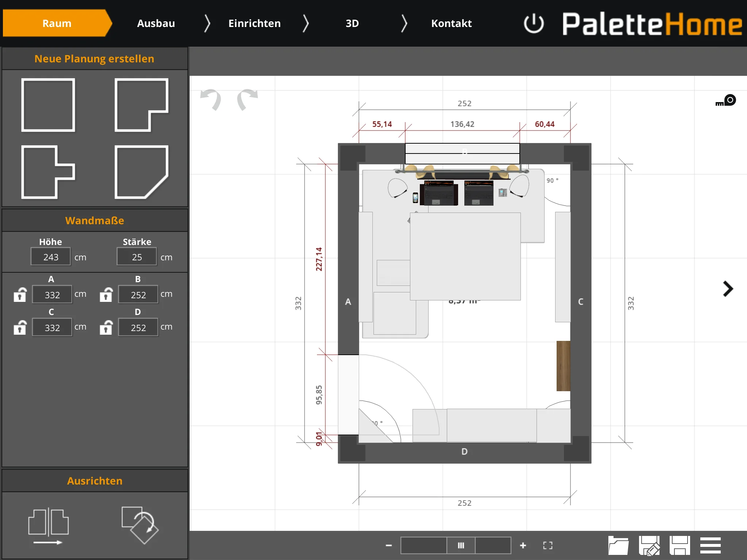The height and width of the screenshot is (560, 747).
Task: Toggle the lock for wall A
Action: [20, 295]
